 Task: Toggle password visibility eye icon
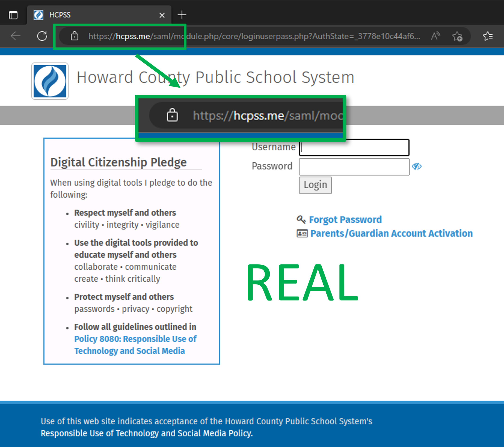(417, 166)
